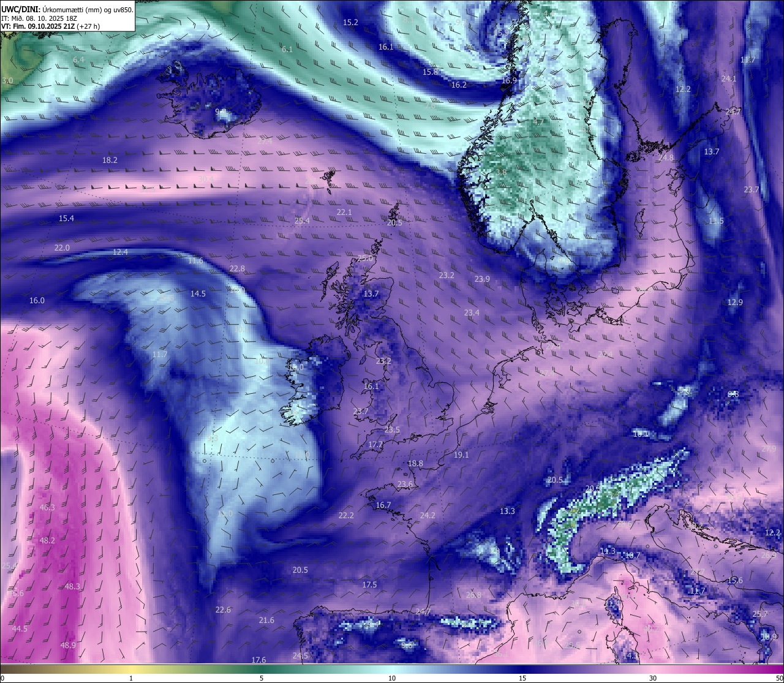This screenshot has width=784, height=683.
Task: Click the 48.2 value on the map
Action: coord(47,540)
